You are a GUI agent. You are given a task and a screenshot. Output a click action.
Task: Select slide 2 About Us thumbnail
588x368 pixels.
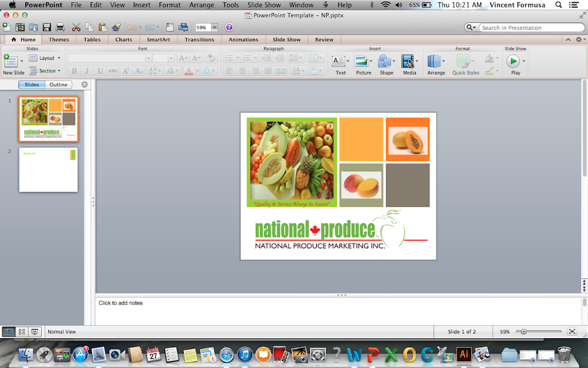coord(48,170)
